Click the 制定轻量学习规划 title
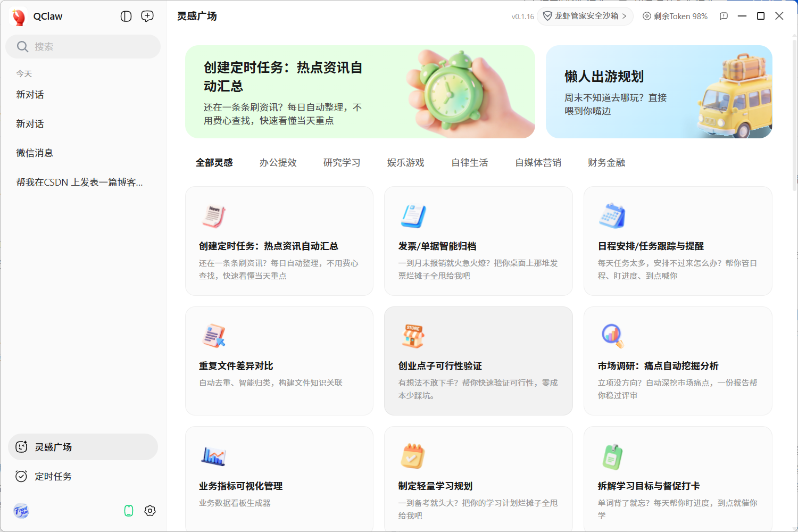 435,486
